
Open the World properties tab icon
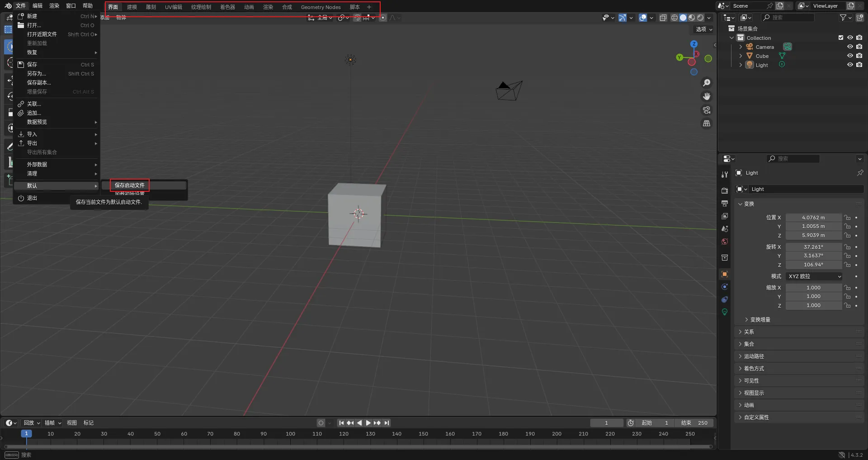click(725, 242)
